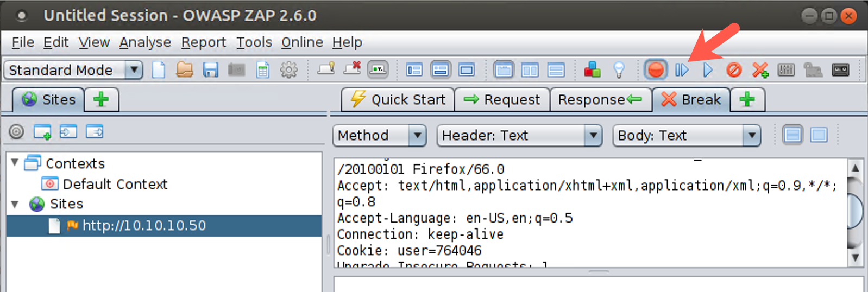Open the Edit menu
This screenshot has height=292, width=868.
pos(56,42)
